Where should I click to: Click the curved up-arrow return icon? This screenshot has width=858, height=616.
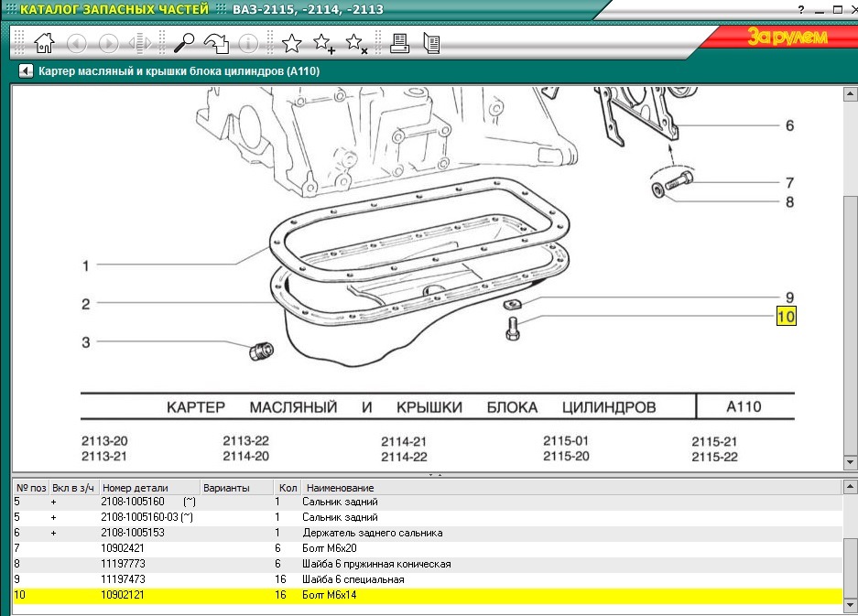[217, 43]
